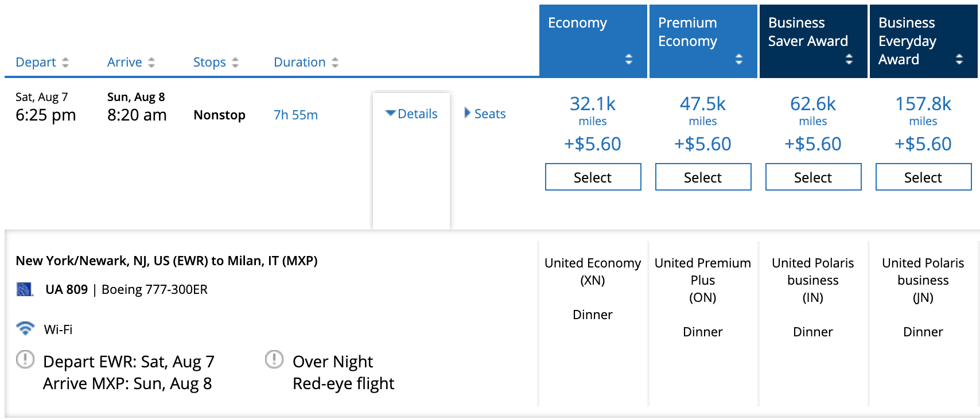Click the Business Saver Award sort arrows
The height and width of the screenshot is (419, 980).
pos(849,58)
